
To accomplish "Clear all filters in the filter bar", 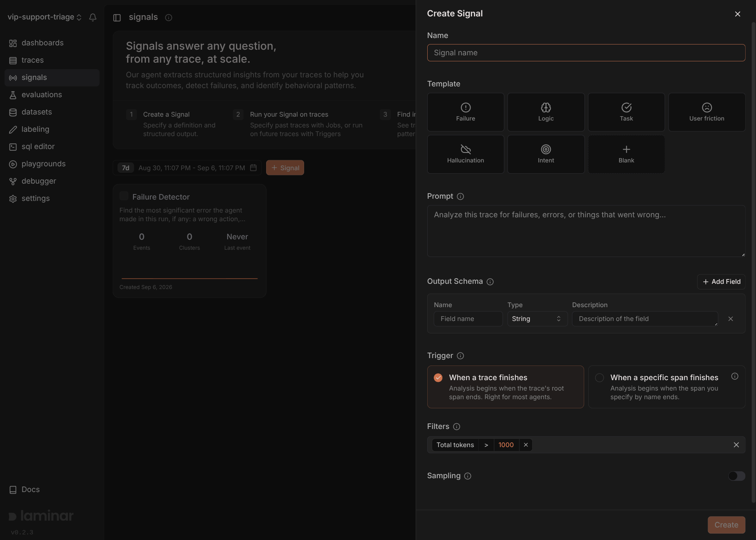I will pos(736,445).
